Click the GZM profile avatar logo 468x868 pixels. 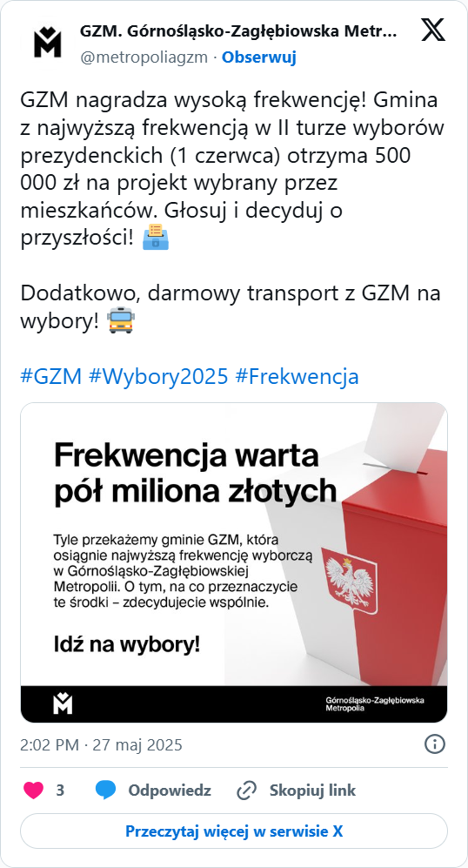point(48,44)
